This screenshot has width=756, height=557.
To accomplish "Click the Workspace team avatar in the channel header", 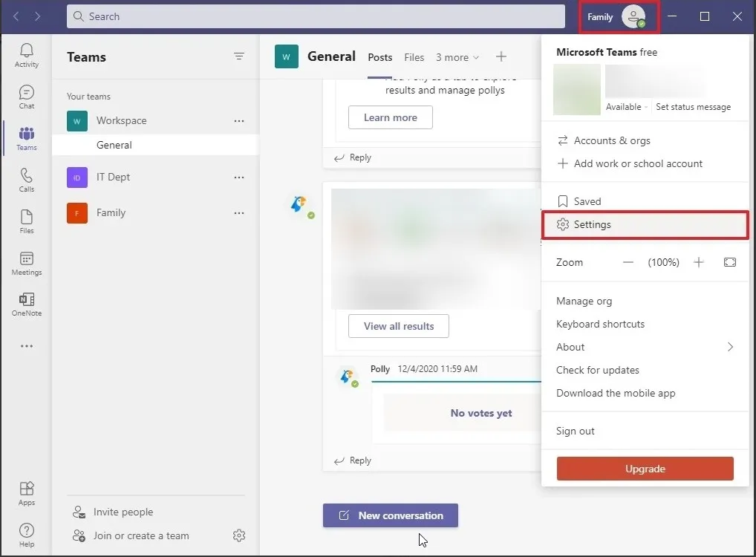I will click(287, 56).
